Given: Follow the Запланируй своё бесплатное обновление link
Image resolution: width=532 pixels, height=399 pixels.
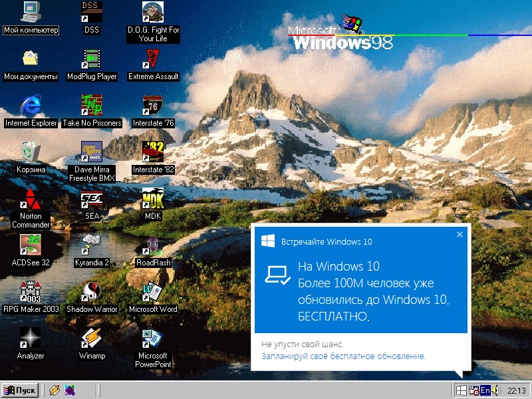Looking at the screenshot, I should (343, 356).
